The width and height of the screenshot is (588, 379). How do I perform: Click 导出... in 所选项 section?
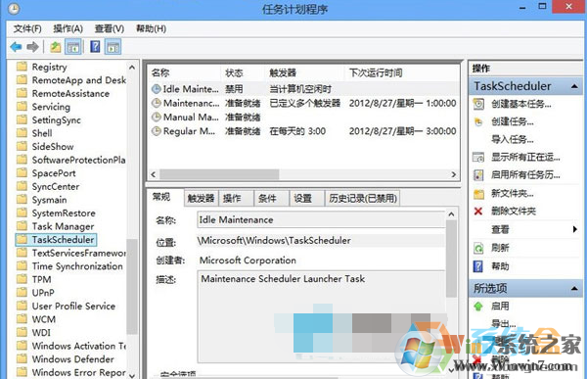point(503,323)
